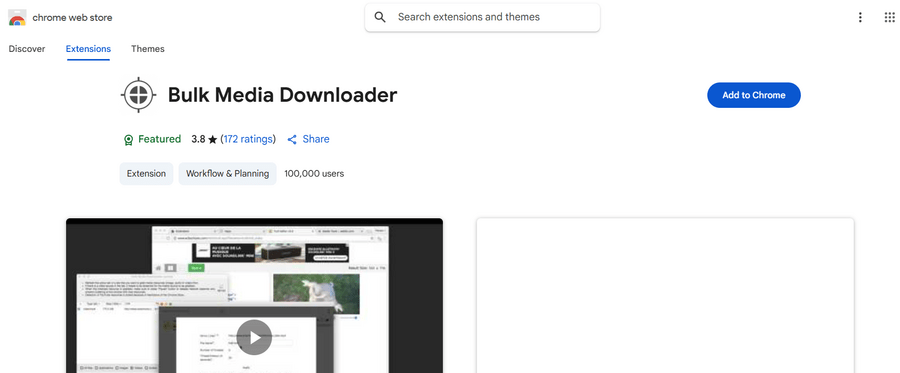Select the Extension category chip

(x=146, y=173)
